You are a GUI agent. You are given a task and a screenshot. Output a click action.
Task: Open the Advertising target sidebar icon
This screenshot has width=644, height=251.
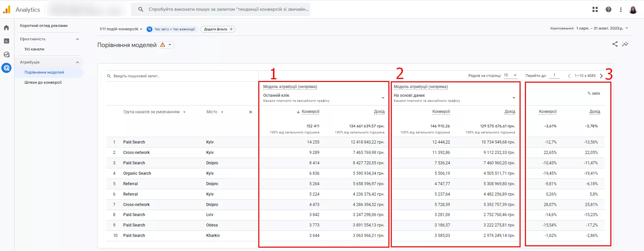tap(6, 68)
